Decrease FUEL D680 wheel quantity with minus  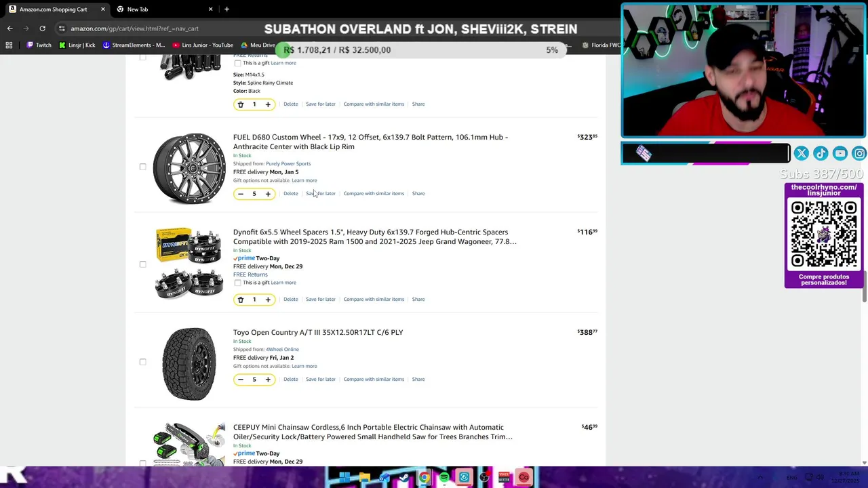click(240, 194)
